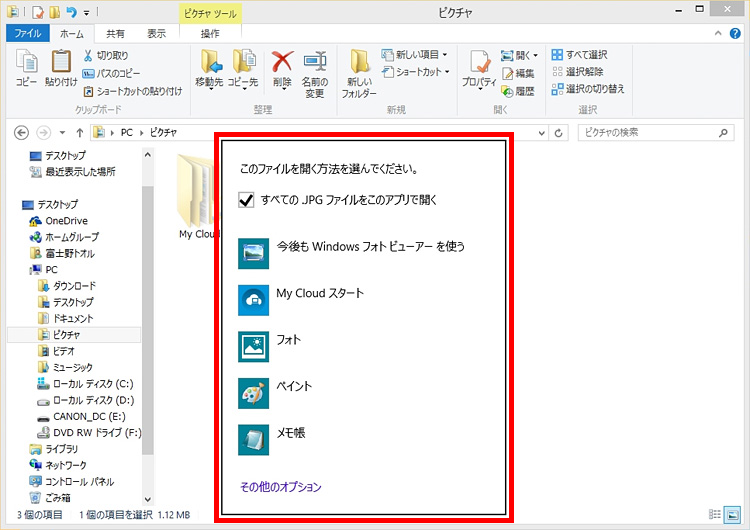This screenshot has width=750, height=530.
Task: Expand the 開く dropdown arrow in ribbon
Action: [x=535, y=55]
